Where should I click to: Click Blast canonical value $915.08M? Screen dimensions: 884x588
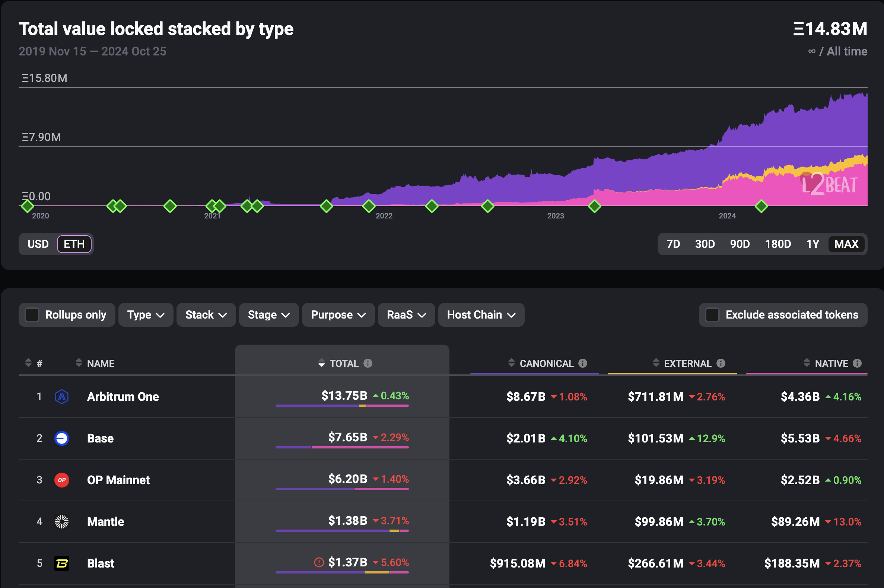point(518,563)
